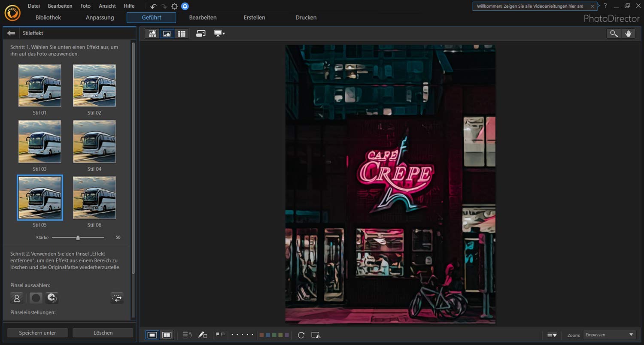Apply the Stil 01 effect thumbnail
The image size is (644, 345).
pos(40,85)
